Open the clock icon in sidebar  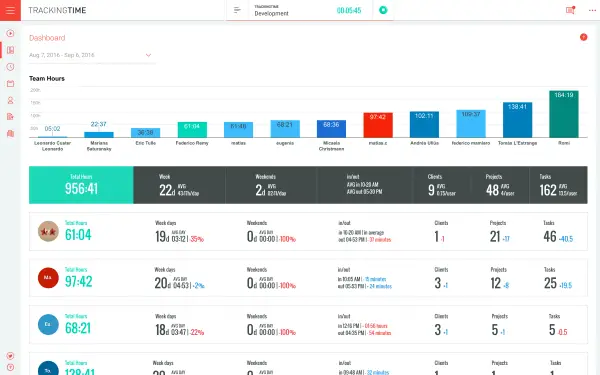(x=10, y=67)
